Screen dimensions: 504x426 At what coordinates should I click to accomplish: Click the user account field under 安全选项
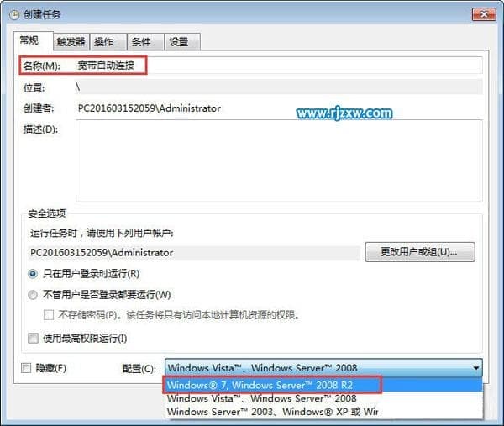194,253
